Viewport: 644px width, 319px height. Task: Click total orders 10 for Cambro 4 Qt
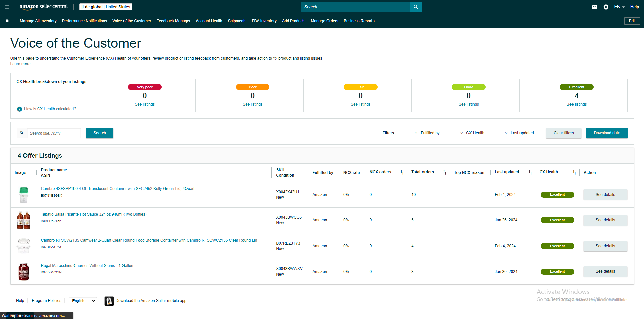point(414,195)
